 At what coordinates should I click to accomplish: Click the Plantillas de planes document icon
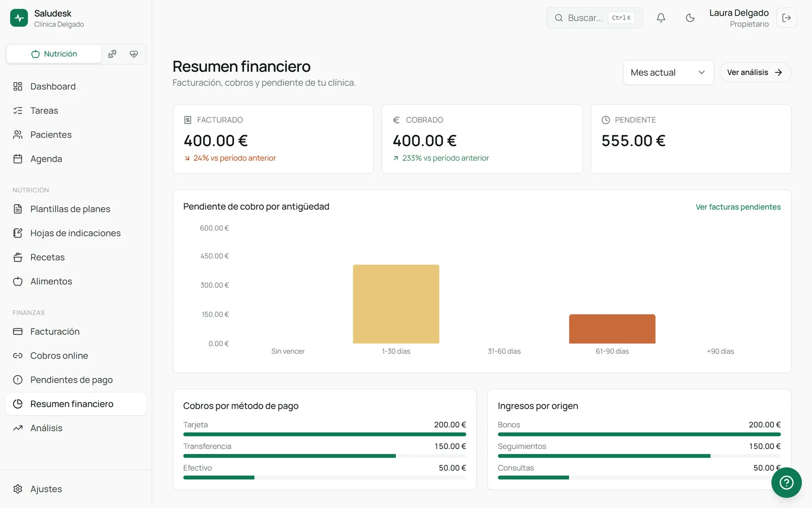[x=18, y=209]
